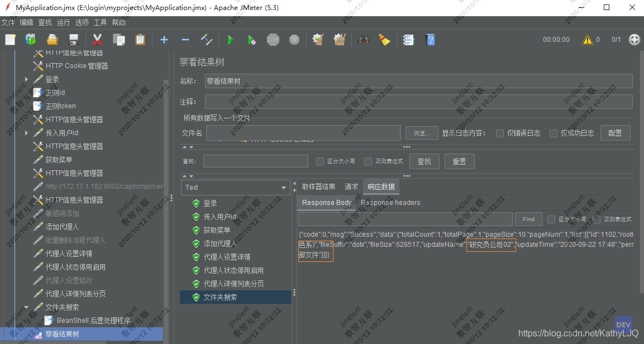Viewport: 644px width, 344px height.
Task: Open the Help question mark icon
Action: (430, 40)
